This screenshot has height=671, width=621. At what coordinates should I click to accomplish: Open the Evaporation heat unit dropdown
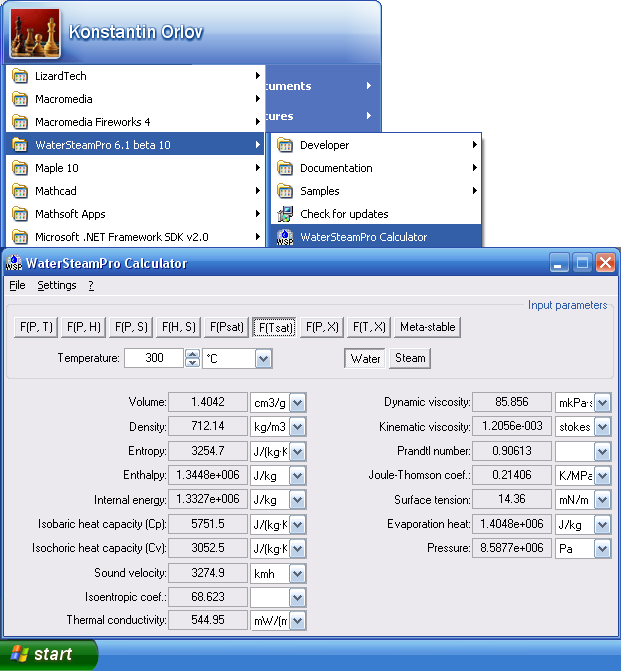coord(602,525)
